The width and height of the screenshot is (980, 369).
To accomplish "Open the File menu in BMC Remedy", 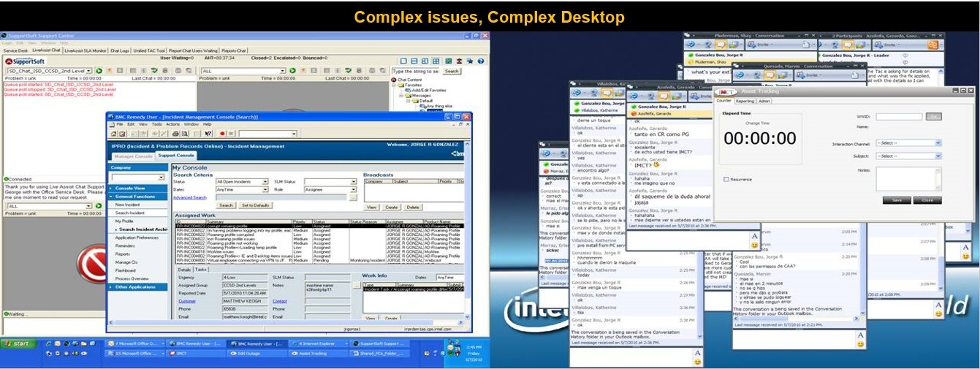I will coord(120,124).
